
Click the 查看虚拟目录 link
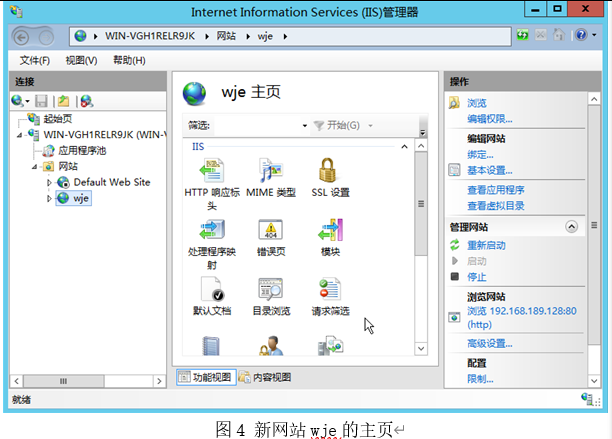pyautogui.click(x=496, y=206)
